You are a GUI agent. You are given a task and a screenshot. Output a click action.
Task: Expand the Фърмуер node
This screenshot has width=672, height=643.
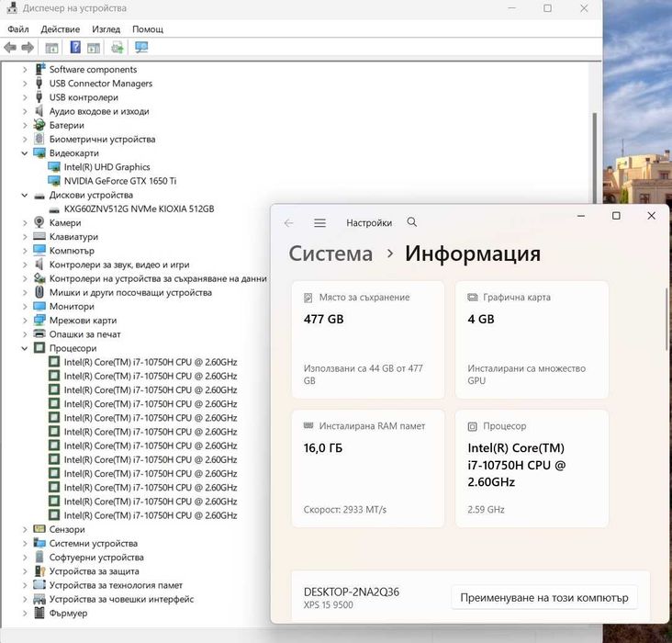tap(25, 613)
